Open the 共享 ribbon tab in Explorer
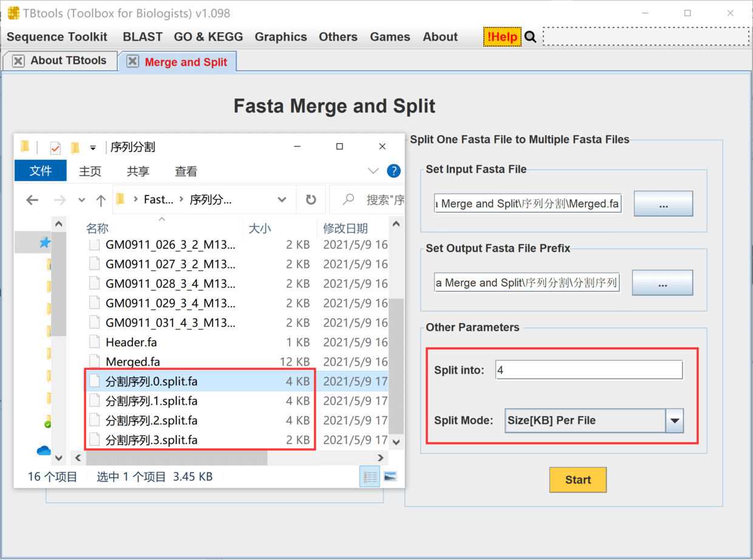Viewport: 753px width, 560px height. (138, 171)
